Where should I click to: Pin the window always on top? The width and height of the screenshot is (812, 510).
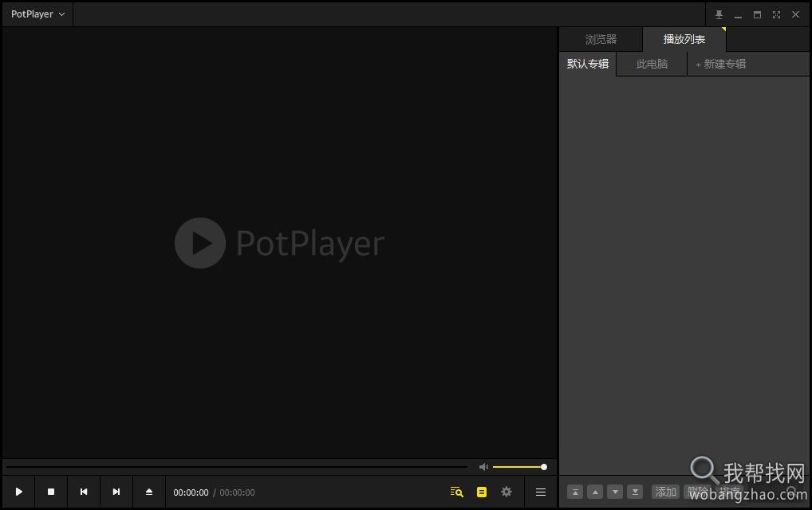click(719, 14)
